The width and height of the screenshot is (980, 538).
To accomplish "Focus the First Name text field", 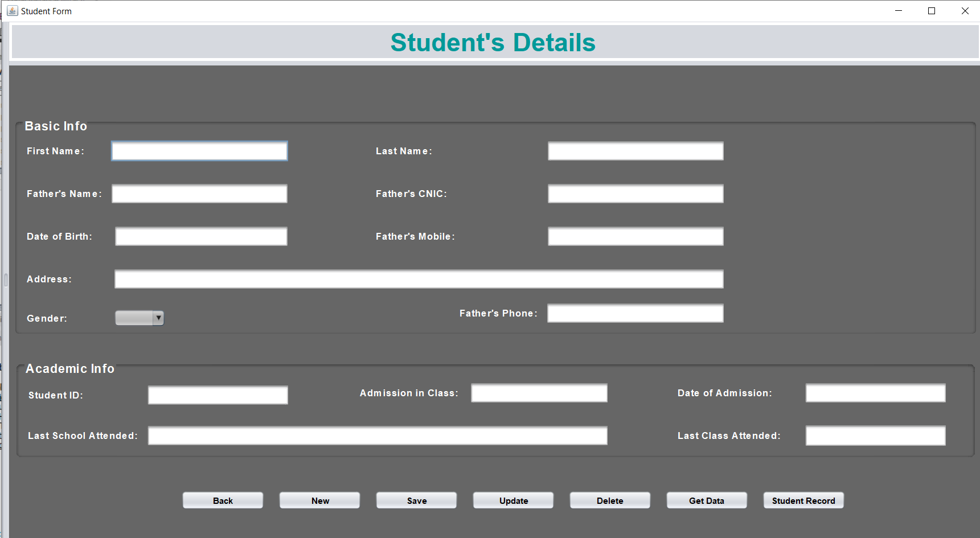I will coord(199,151).
